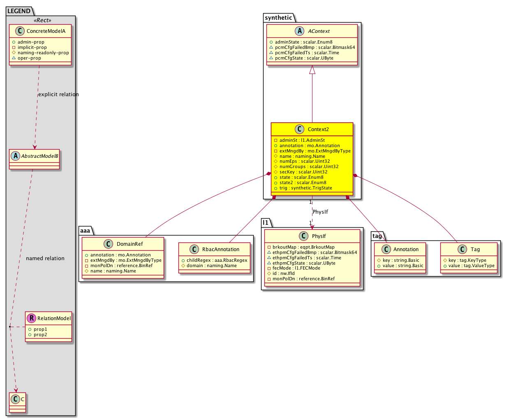The image size is (509, 420).
Task: Click the abstract A icon of AContext
Action: tap(300, 31)
